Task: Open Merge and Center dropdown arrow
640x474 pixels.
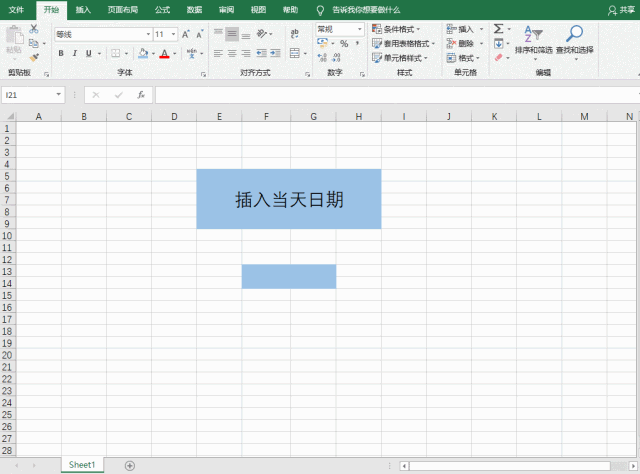Action: pyautogui.click(x=305, y=53)
